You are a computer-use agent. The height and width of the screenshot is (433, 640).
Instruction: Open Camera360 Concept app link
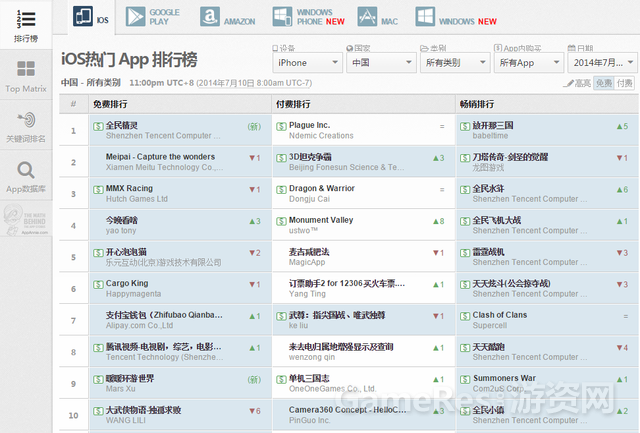[347, 410]
